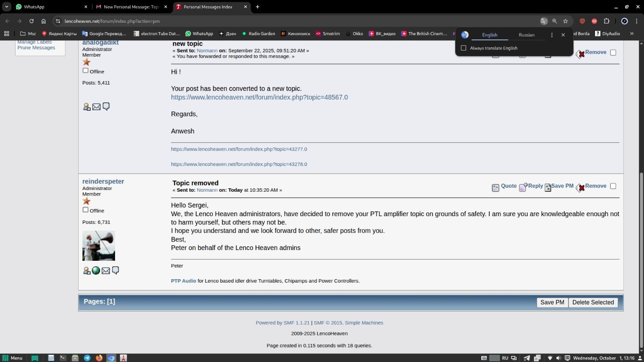This screenshot has width=644, height=362.
Task: Reload the page
Action: (x=31, y=21)
